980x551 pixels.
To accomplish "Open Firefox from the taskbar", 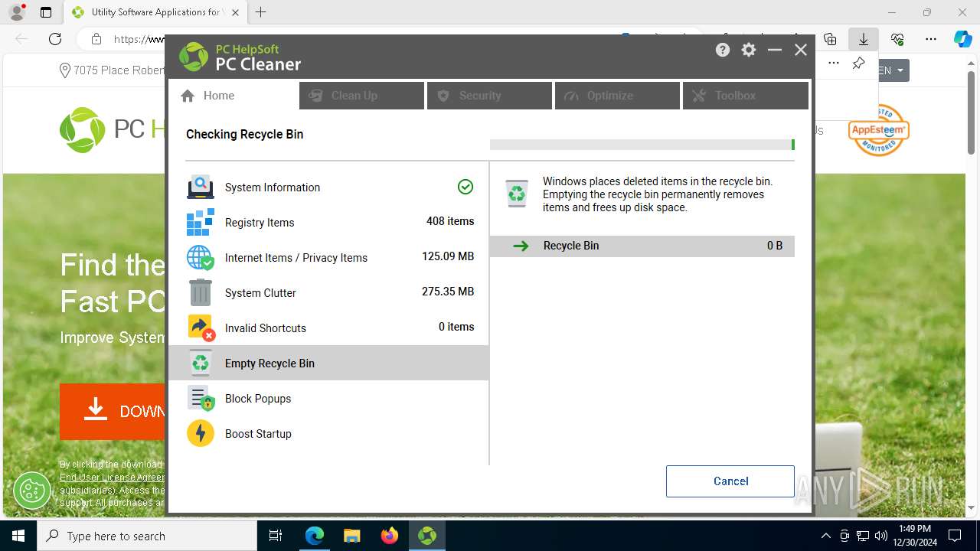I will click(x=390, y=536).
